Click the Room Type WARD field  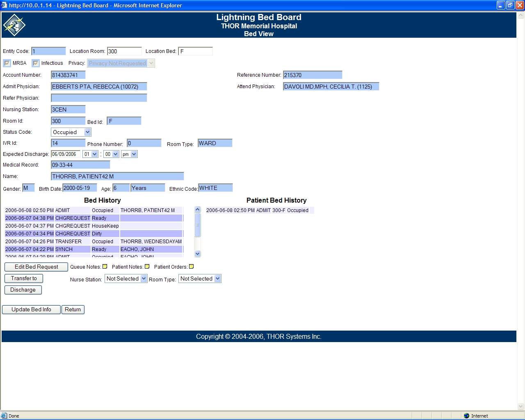pyautogui.click(x=215, y=143)
